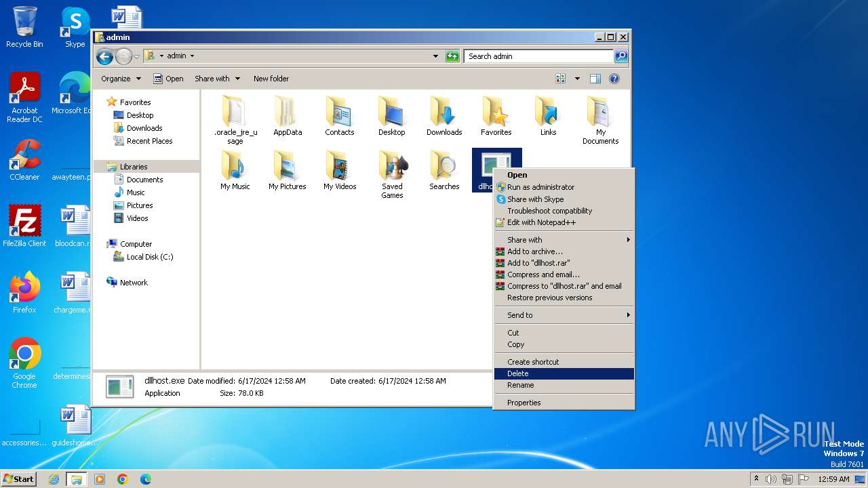Launch Skype from the desktop
This screenshot has height=488, width=868.
tap(75, 27)
